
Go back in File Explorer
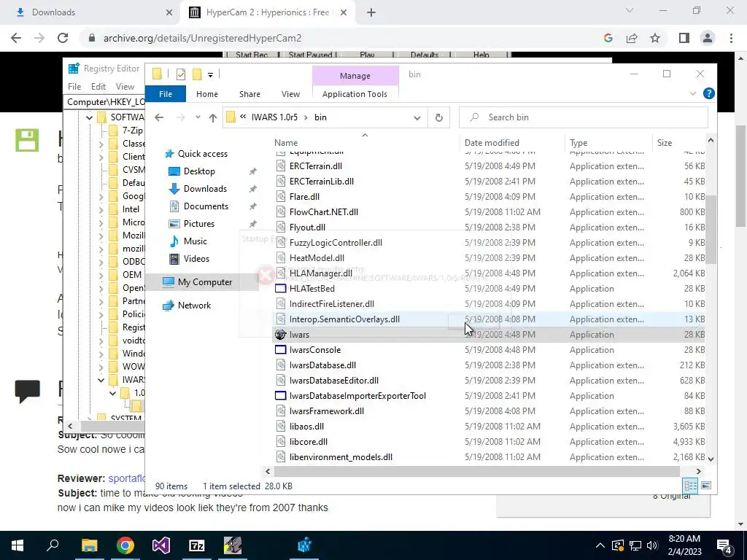point(159,117)
